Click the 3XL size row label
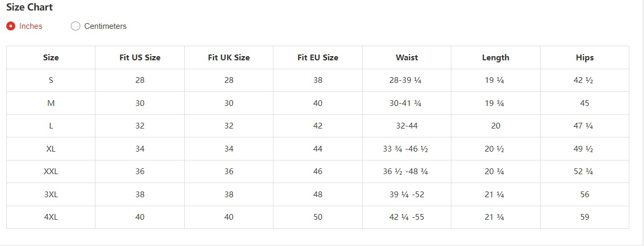This screenshot has width=644, height=246. point(51,195)
